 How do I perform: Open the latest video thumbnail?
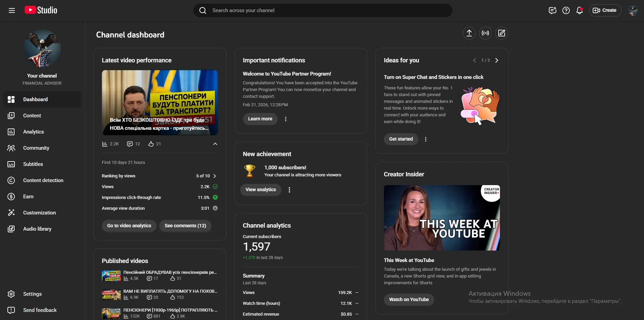tap(160, 103)
